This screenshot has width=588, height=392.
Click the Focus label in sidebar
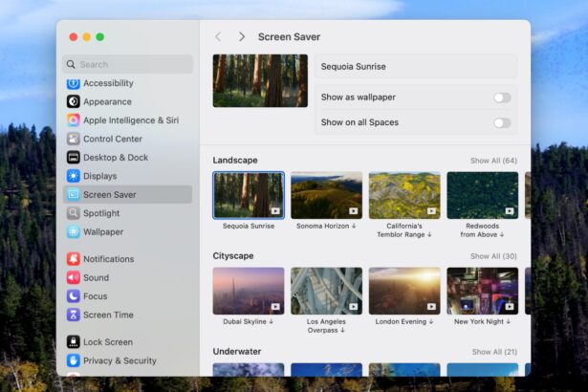coord(96,296)
